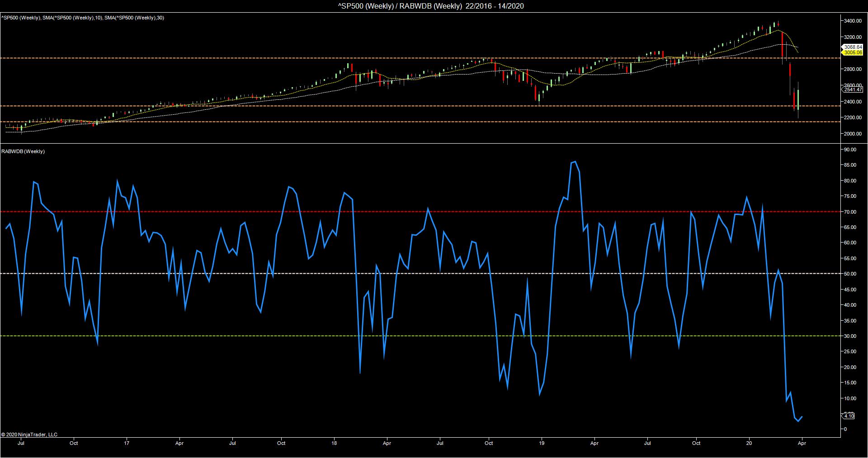Screen dimensions: 868x458
Task: Click the 2200.00 price axis label
Action: (852, 117)
